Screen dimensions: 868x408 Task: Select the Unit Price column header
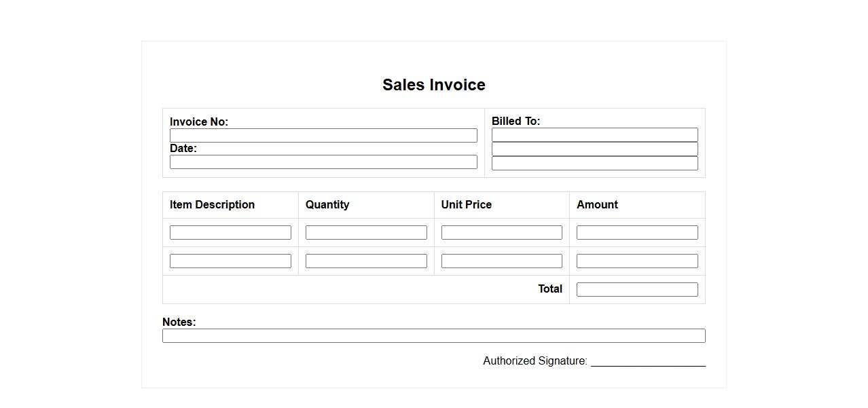[466, 205]
